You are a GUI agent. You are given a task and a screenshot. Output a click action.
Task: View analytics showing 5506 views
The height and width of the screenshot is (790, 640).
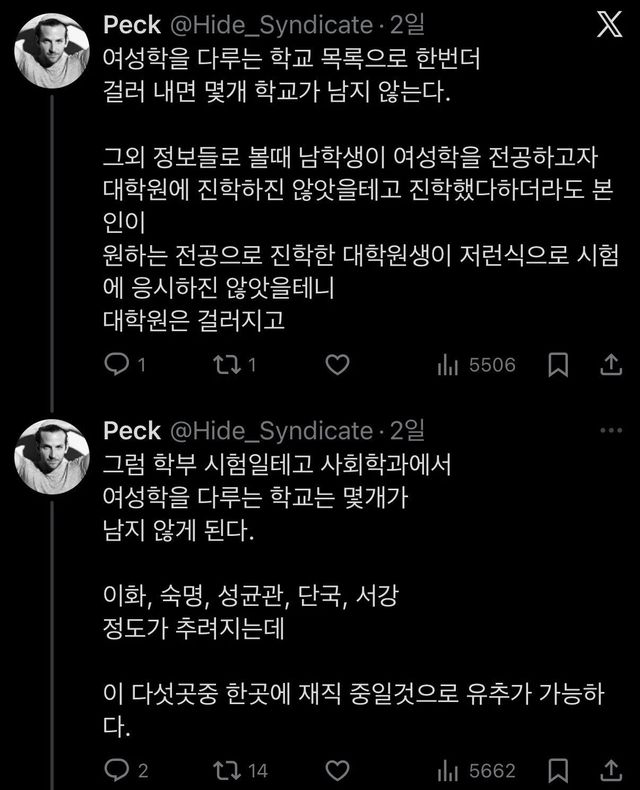[x=447, y=366]
